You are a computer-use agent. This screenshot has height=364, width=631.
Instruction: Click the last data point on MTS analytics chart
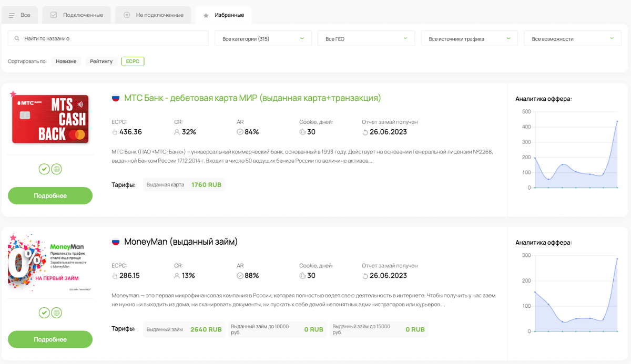(x=617, y=121)
